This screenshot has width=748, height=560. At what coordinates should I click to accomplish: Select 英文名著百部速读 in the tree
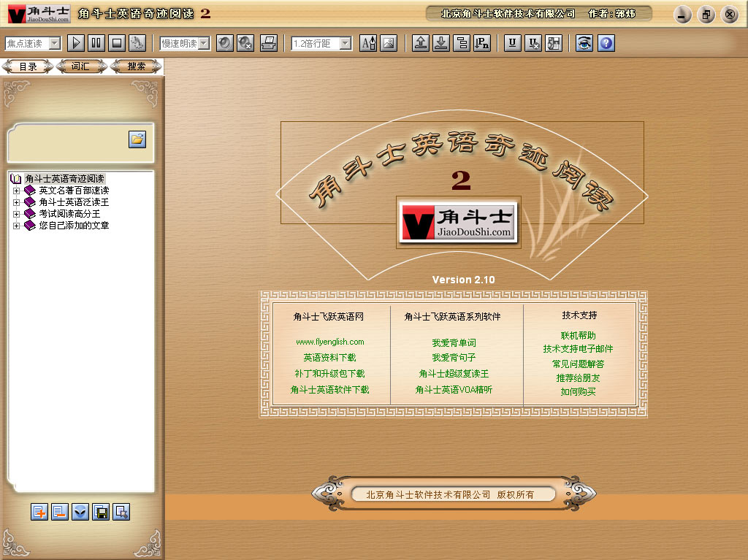click(x=74, y=191)
